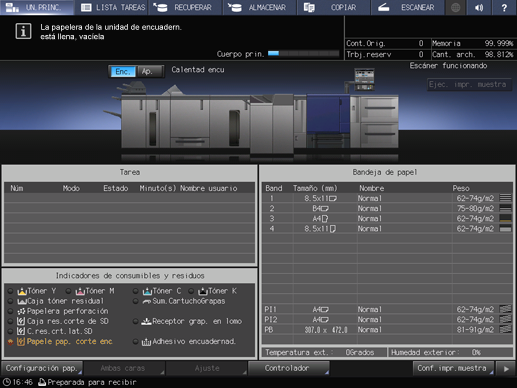Click the globe network icon
Viewport: 517px width, 388px height.
(455, 7)
